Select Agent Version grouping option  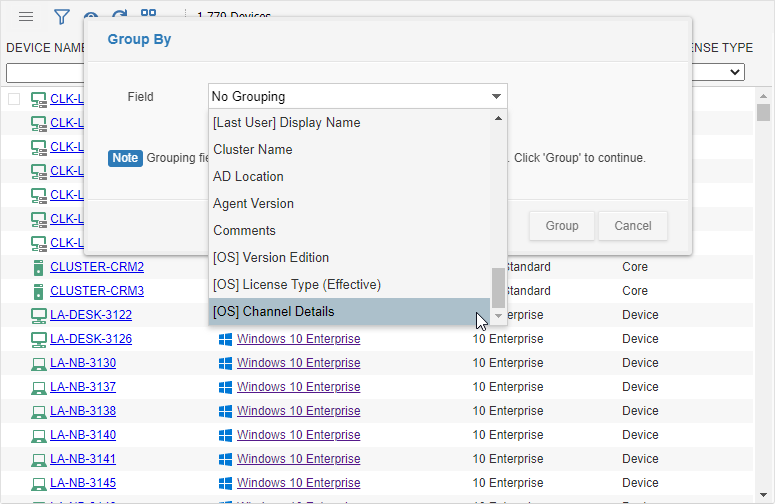(349, 204)
